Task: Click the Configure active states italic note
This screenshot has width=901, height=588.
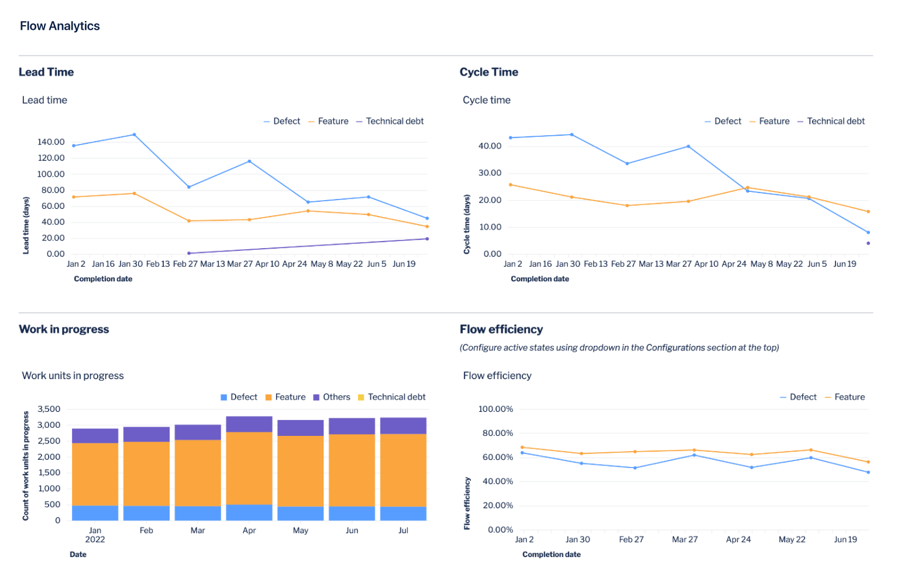Action: (x=620, y=348)
